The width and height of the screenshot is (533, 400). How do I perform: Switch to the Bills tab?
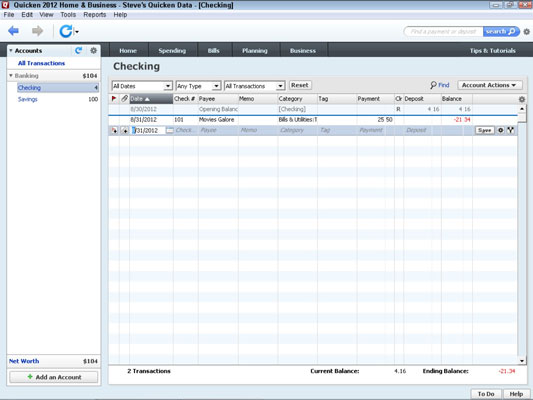coord(213,51)
